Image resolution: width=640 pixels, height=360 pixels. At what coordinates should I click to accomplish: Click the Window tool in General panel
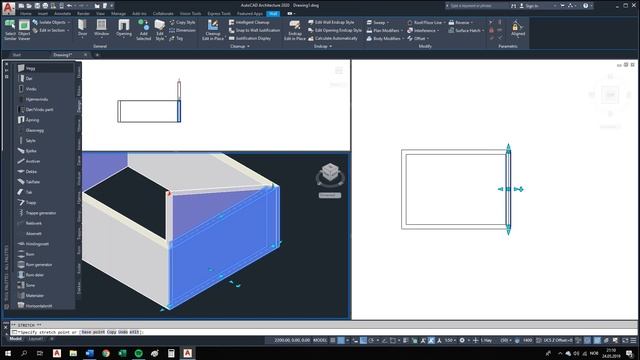101,29
